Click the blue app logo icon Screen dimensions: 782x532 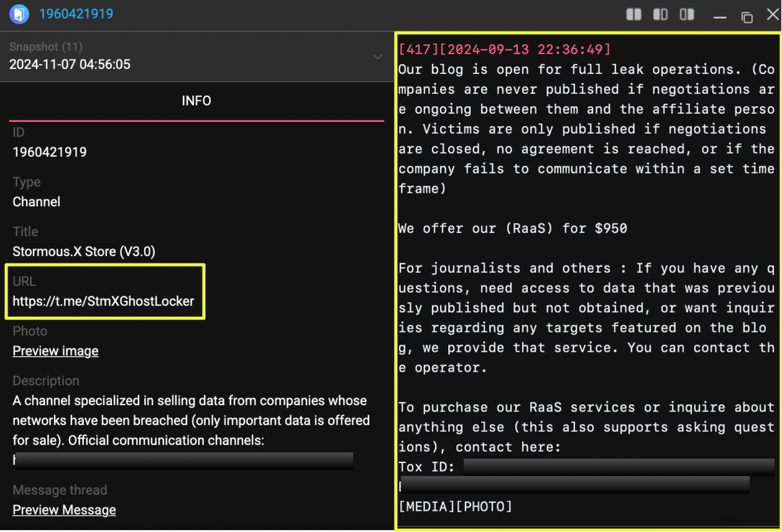pos(19,14)
